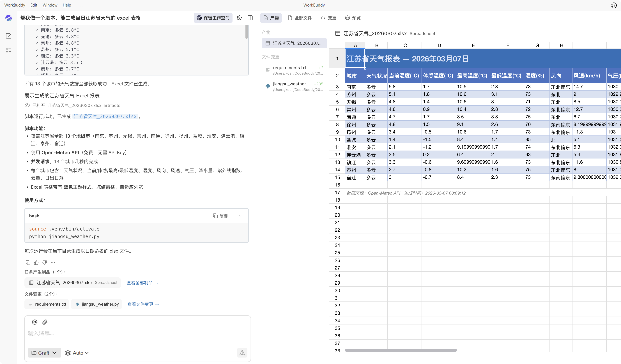The height and width of the screenshot is (364, 621).
Task: Open the Window menu
Action: [x=50, y=5]
